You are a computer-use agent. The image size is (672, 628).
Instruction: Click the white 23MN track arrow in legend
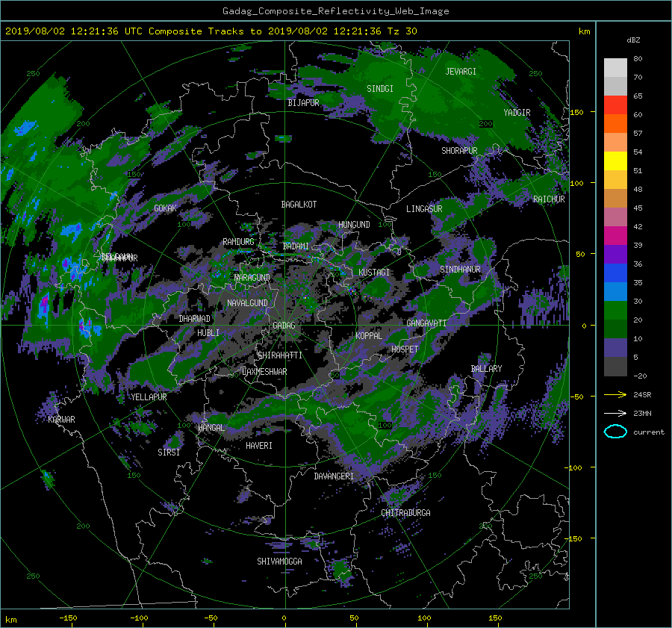(615, 413)
